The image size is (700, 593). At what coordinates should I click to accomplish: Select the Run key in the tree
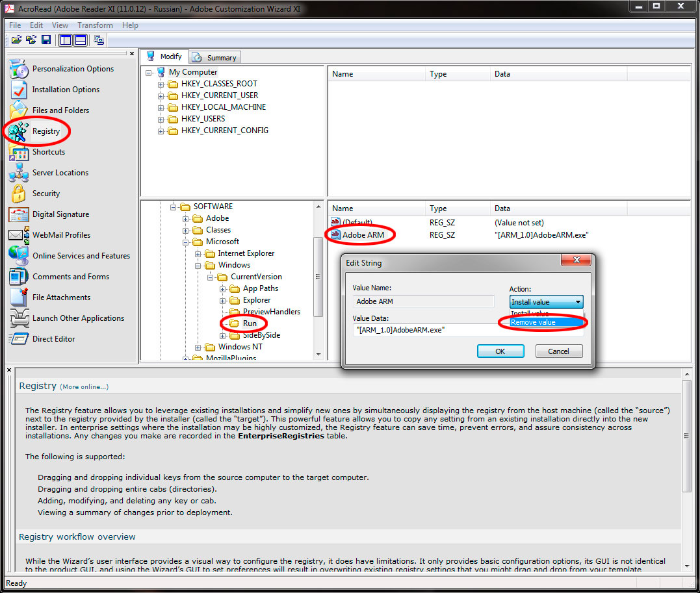(250, 323)
